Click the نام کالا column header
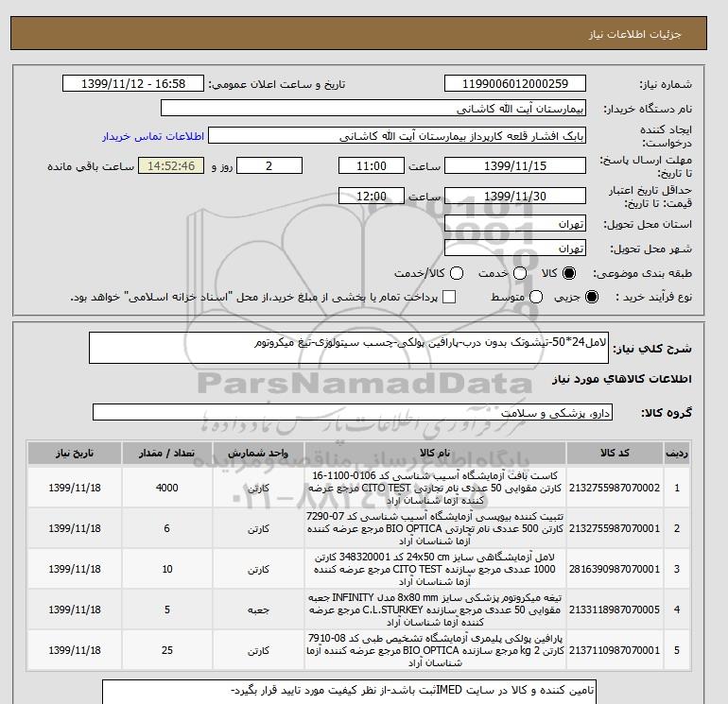The width and height of the screenshot is (728, 704). click(x=435, y=453)
